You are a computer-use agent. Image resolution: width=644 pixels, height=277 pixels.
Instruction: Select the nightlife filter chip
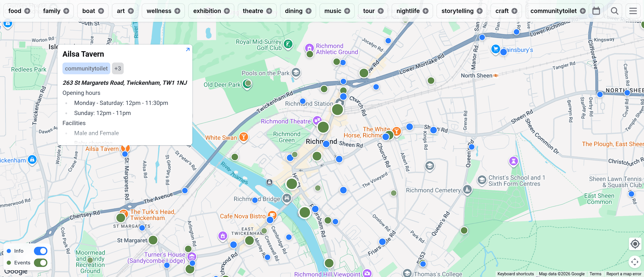coord(412,11)
